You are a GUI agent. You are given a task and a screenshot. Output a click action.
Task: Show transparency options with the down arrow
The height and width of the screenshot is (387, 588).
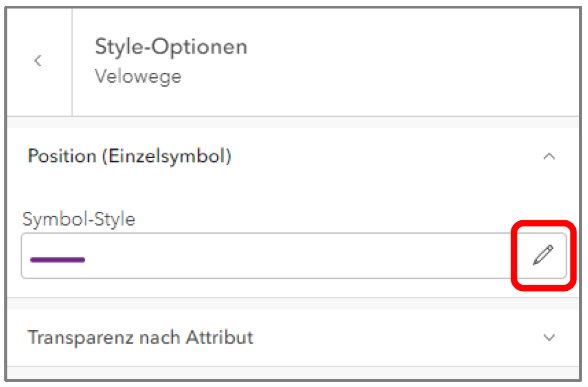549,337
